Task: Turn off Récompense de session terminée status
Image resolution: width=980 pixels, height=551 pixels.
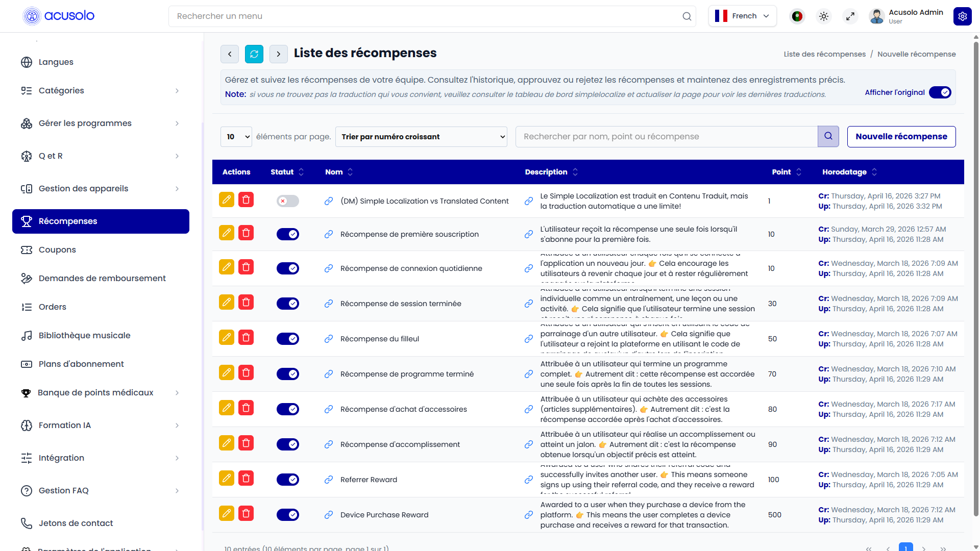Action: [x=288, y=304]
